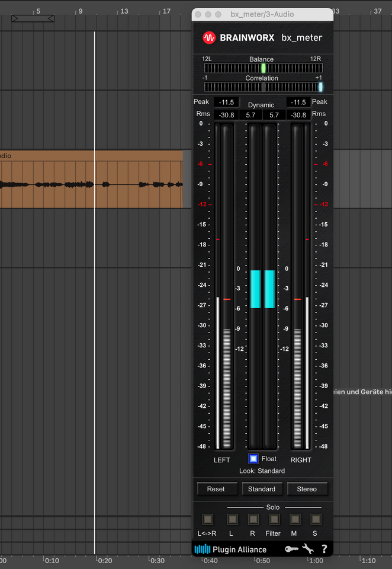The width and height of the screenshot is (392, 569).
Task: Open the license key icon
Action: [x=291, y=549]
